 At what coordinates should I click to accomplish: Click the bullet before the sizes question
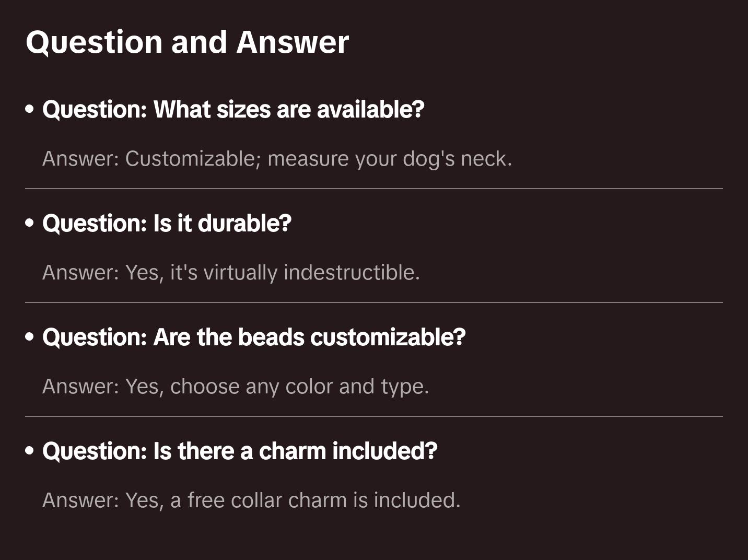pos(30,110)
